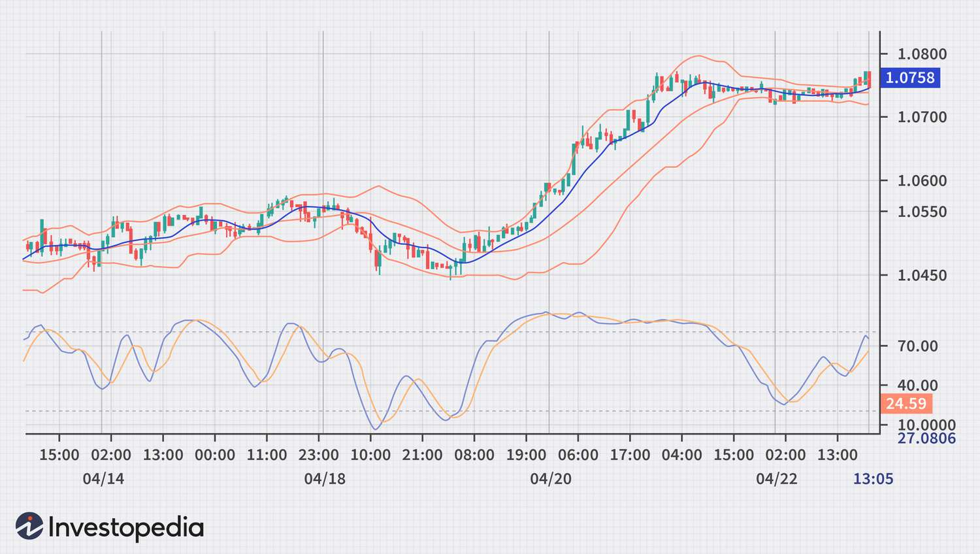Select the 10.0000 oscillator axis label
The width and height of the screenshot is (980, 554).
926,425
